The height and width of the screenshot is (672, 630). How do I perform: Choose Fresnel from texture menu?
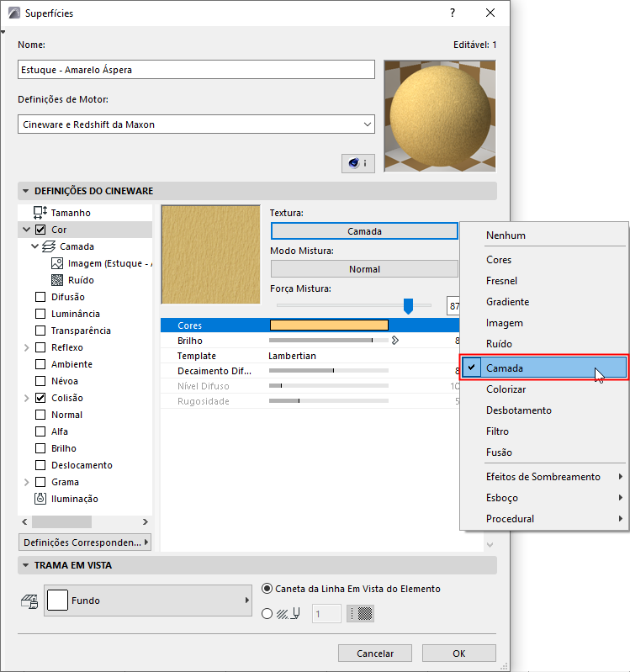(x=544, y=281)
